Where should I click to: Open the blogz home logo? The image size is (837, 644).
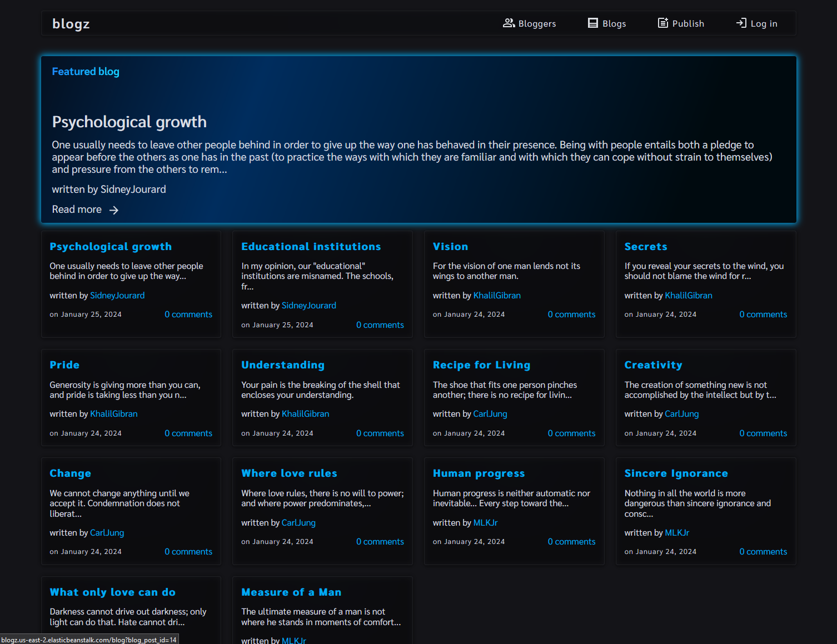[71, 24]
